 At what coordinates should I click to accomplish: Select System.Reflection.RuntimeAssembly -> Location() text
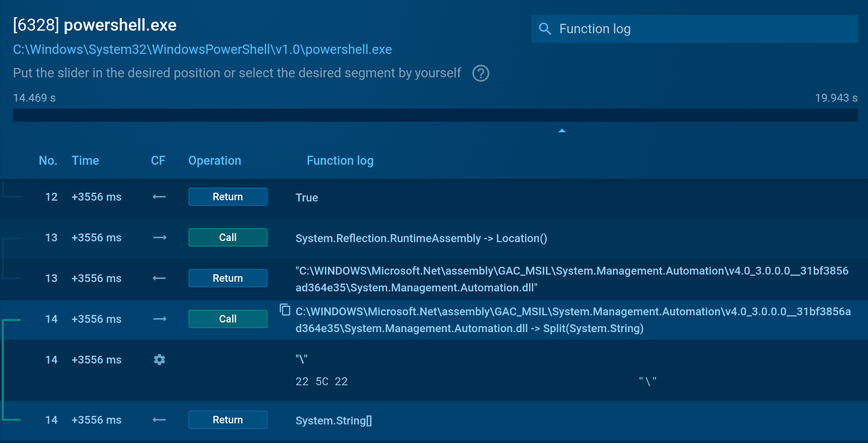click(x=421, y=238)
